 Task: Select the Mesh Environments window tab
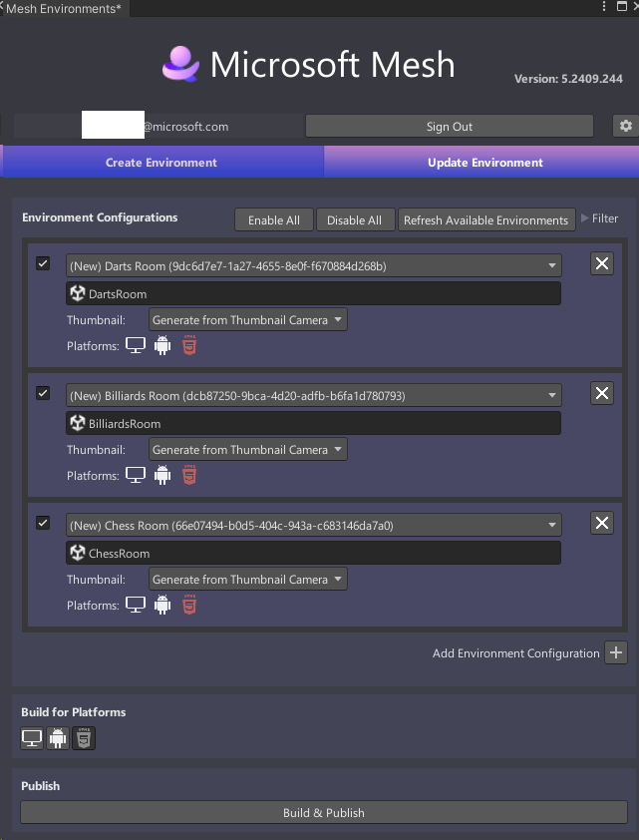(x=64, y=8)
